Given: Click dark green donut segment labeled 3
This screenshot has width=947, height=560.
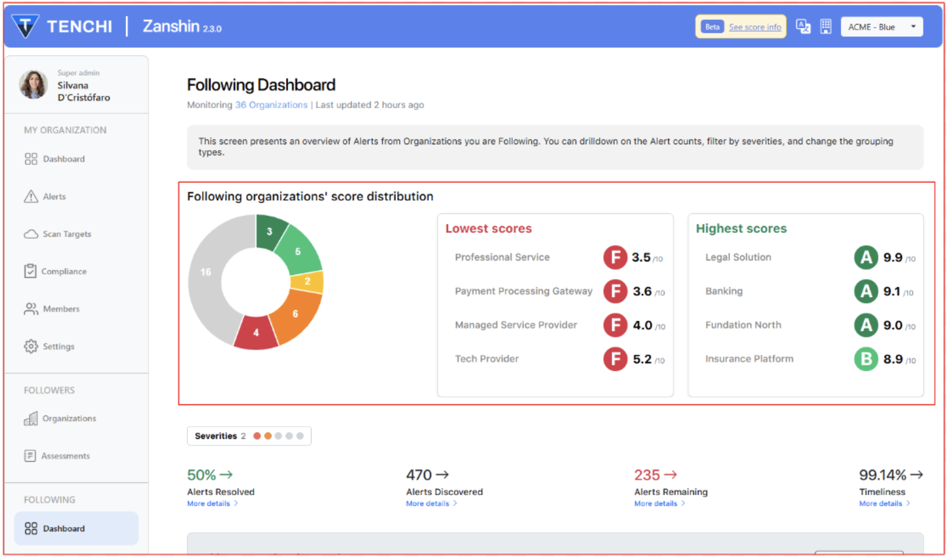Looking at the screenshot, I should (270, 232).
